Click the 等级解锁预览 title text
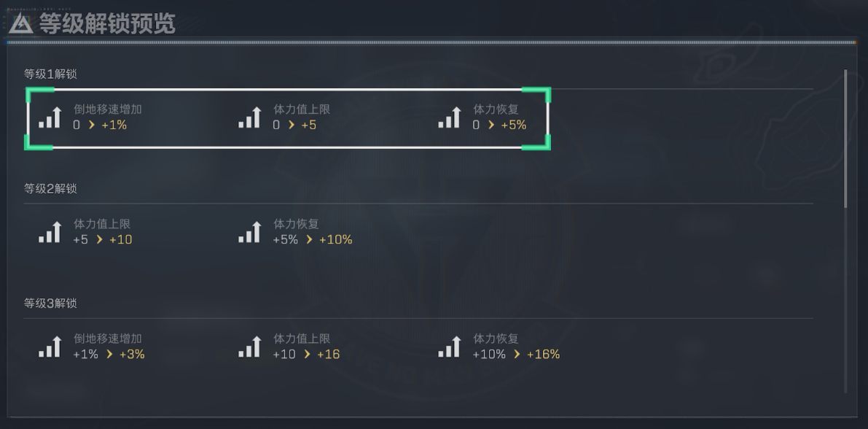The image size is (868, 429). tap(107, 24)
